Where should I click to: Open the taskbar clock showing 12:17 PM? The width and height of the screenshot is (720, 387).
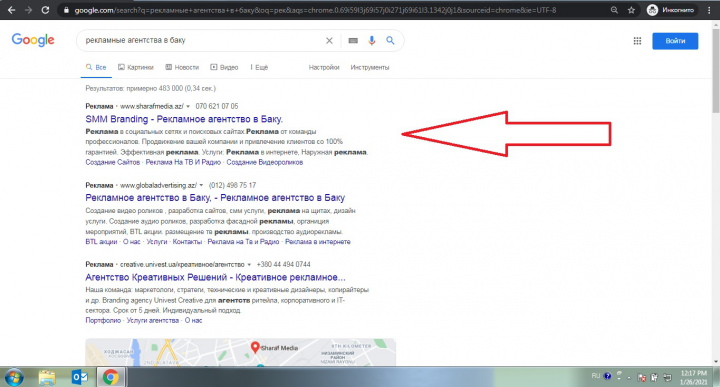click(693, 377)
